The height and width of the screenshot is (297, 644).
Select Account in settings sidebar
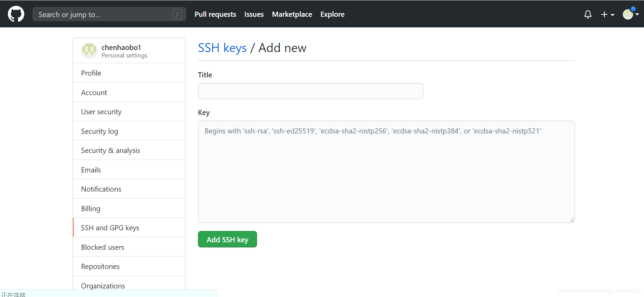coord(129,92)
